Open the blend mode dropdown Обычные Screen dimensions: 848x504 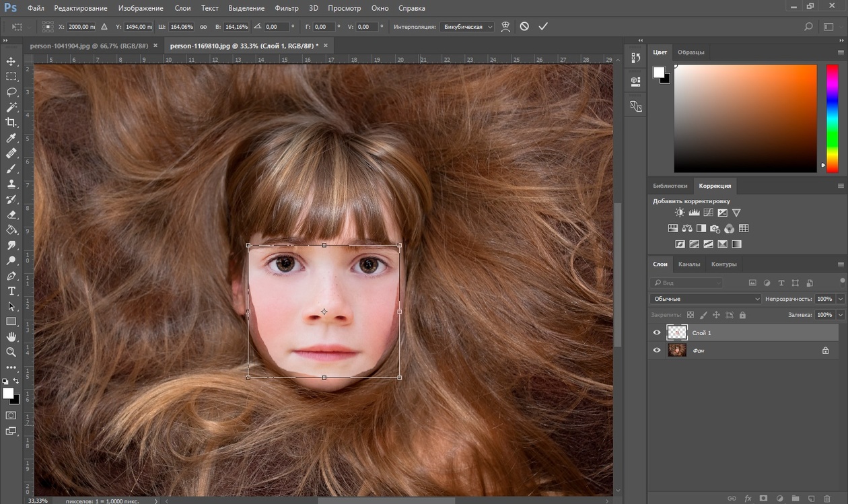click(x=705, y=299)
